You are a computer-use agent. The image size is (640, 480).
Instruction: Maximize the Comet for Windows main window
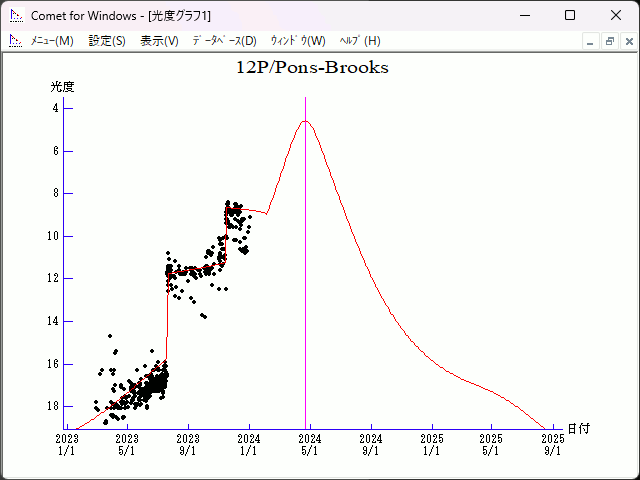pos(570,16)
